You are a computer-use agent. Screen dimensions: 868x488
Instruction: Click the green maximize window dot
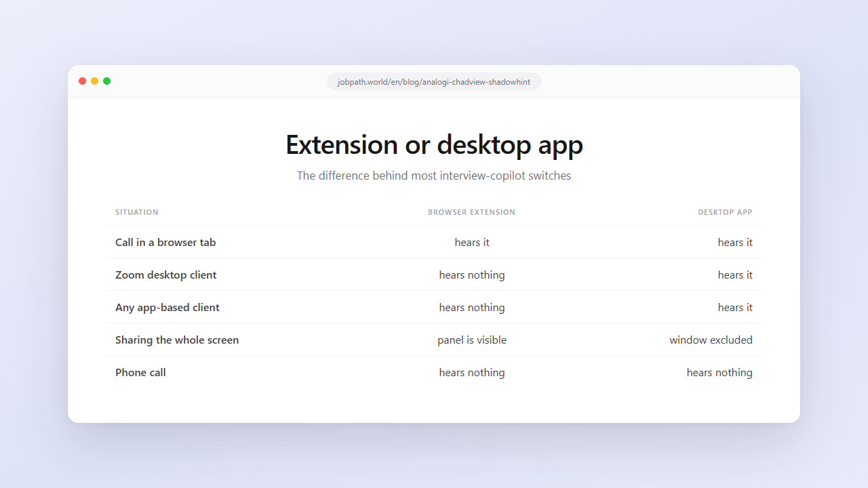pyautogui.click(x=107, y=81)
